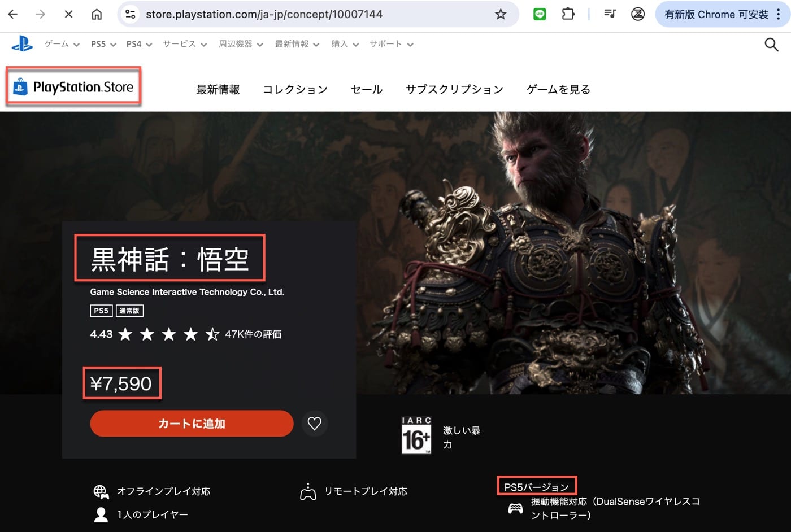Click the single player person icon
791x532 pixels.
coord(101,514)
